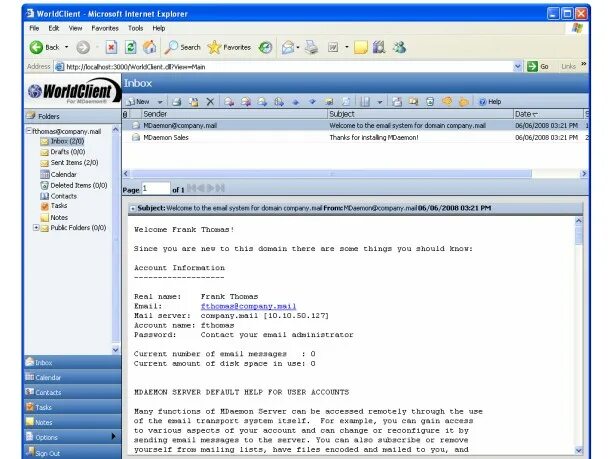The width and height of the screenshot is (612, 459).
Task: Click the message list horizontal scrollbar
Action: point(331,173)
